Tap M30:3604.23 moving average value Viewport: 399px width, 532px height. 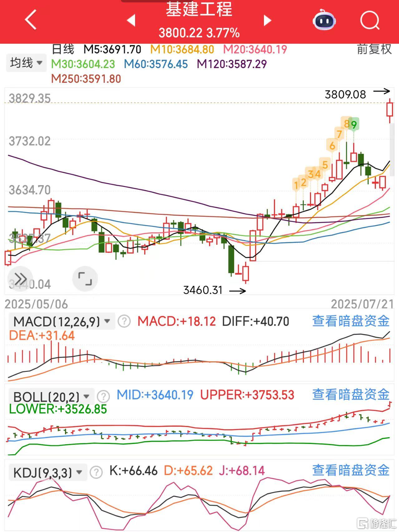pyautogui.click(x=83, y=64)
